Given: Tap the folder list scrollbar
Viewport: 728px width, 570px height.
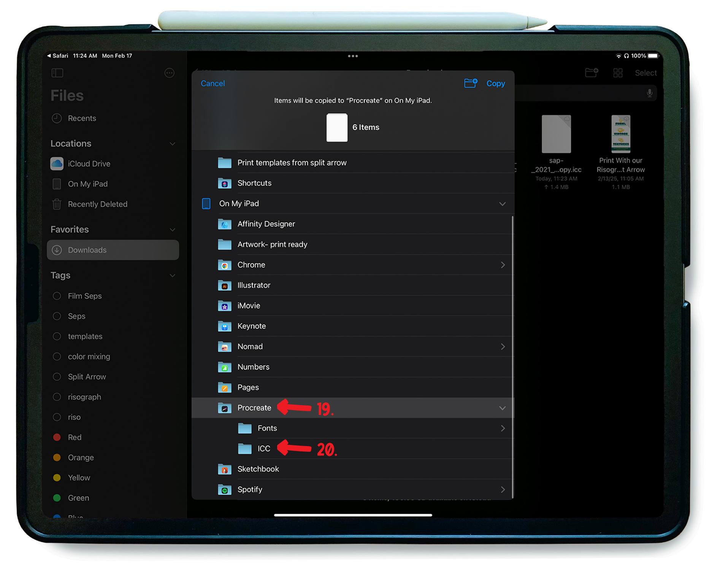Looking at the screenshot, I should pos(512,356).
